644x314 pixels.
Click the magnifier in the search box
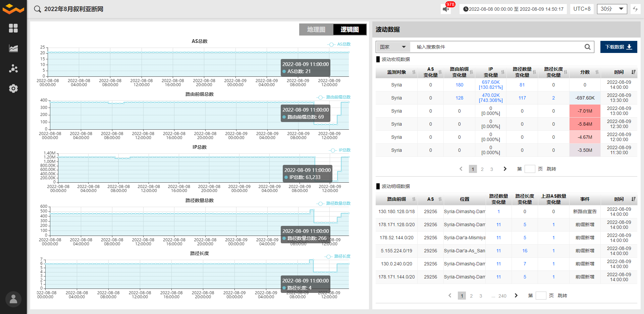(587, 47)
